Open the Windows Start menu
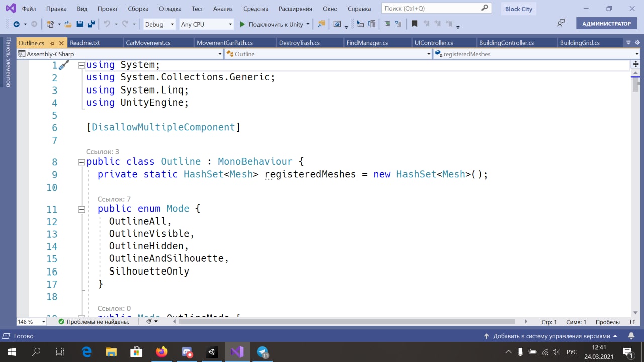The height and width of the screenshot is (362, 644). click(x=12, y=352)
